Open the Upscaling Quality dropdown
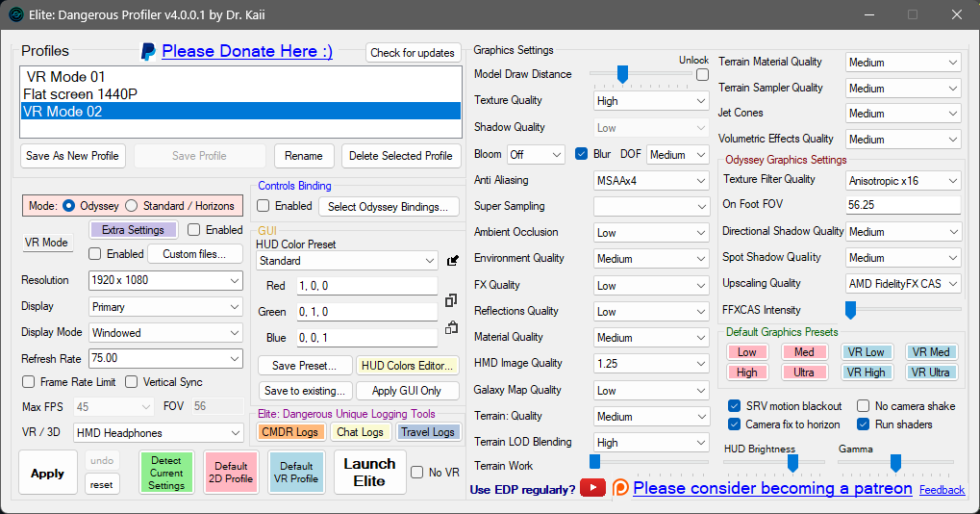Image resolution: width=980 pixels, height=514 pixels. [x=903, y=283]
